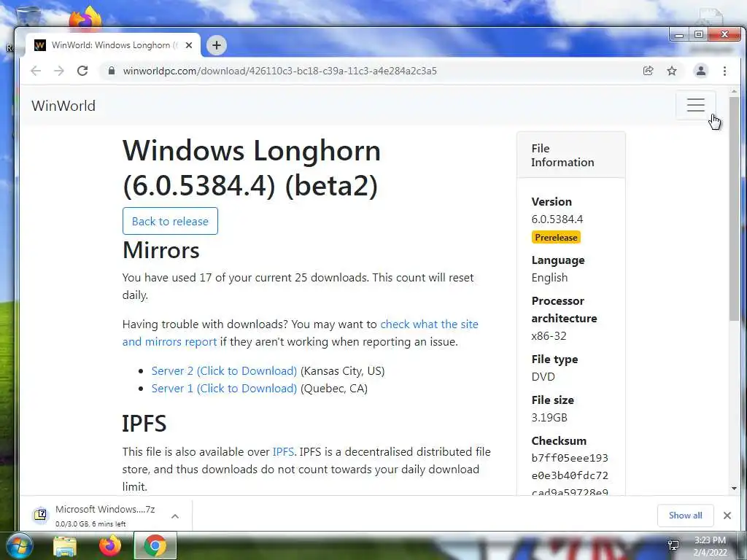Click the File type value DVD
The height and width of the screenshot is (560, 747).
(543, 377)
